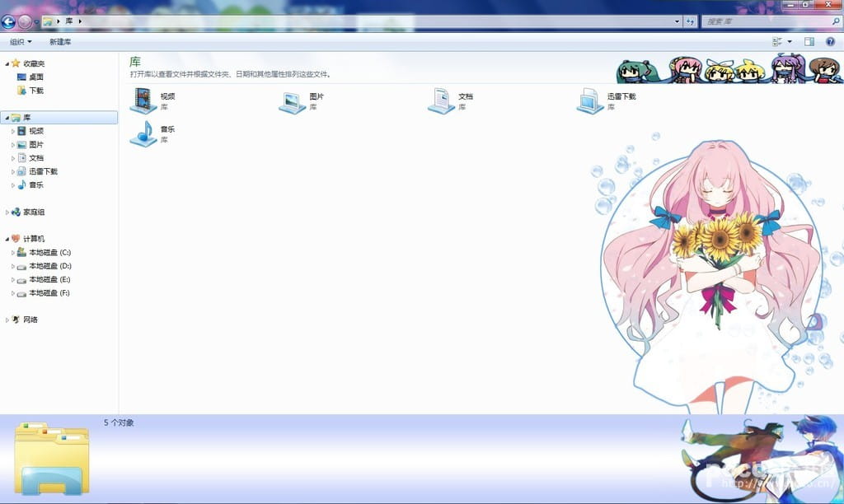Select the 本地磁盘 (C:) drive icon
844x504 pixels.
point(21,252)
